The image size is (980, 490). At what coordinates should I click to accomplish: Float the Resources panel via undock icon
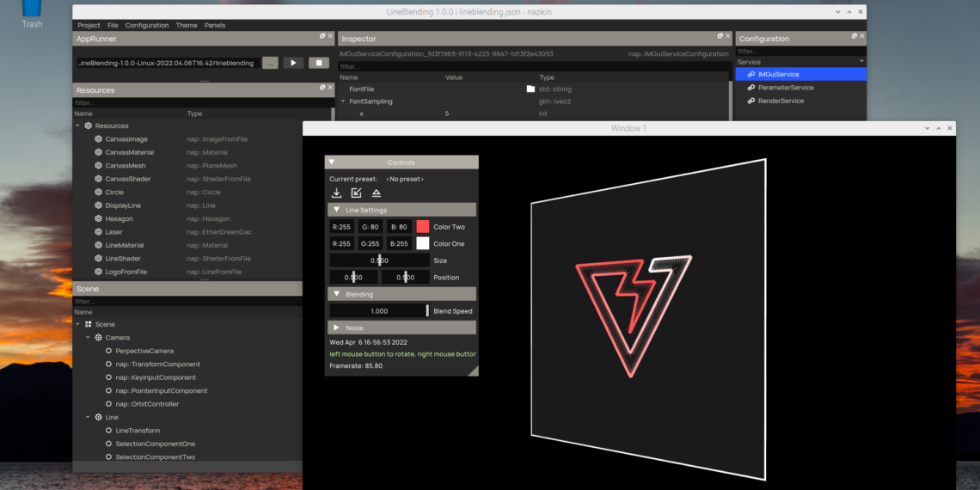pos(322,89)
